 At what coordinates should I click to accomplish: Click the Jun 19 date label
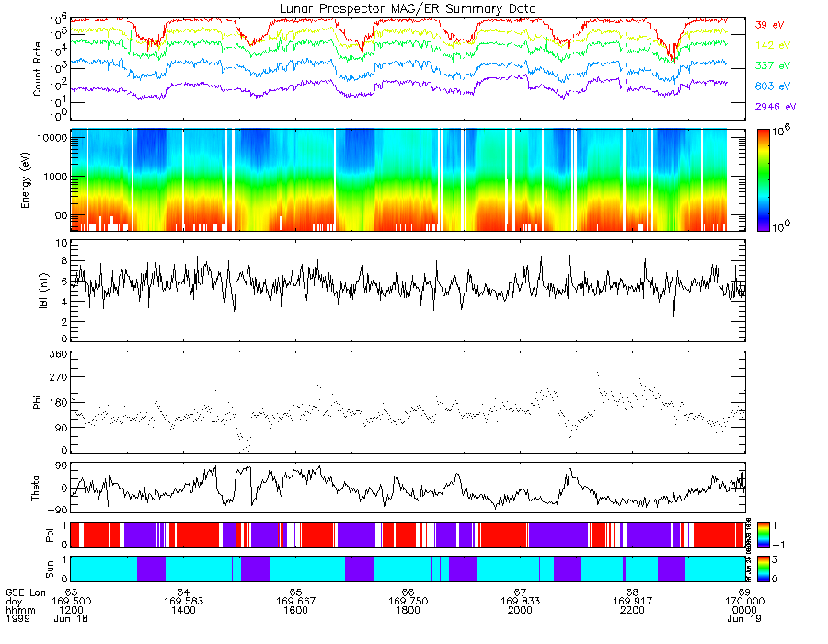tap(744, 618)
